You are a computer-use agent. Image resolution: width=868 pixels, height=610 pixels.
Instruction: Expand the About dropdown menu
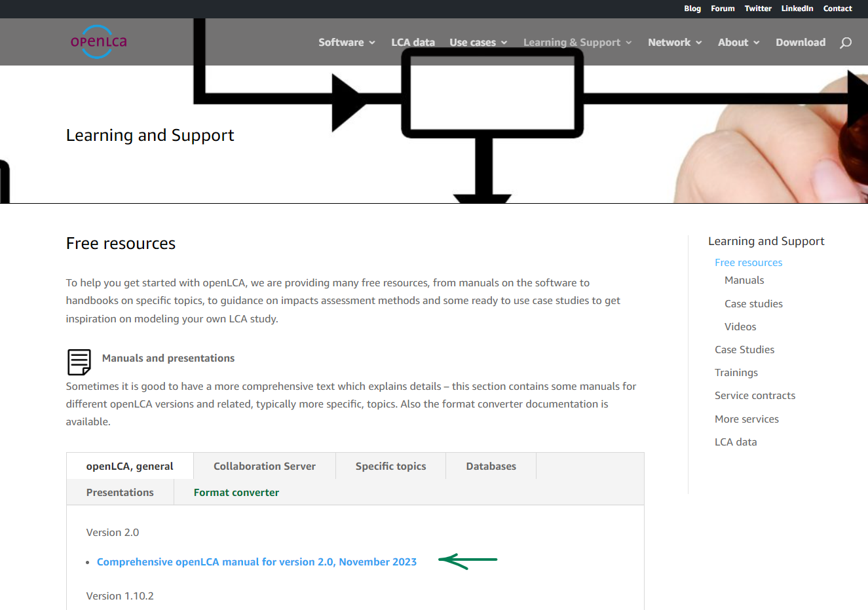[738, 42]
